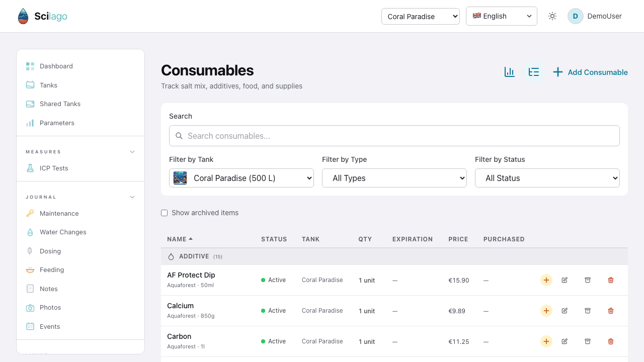This screenshot has height=362, width=644.
Task: Open the All Status filter dropdown
Action: tap(547, 178)
